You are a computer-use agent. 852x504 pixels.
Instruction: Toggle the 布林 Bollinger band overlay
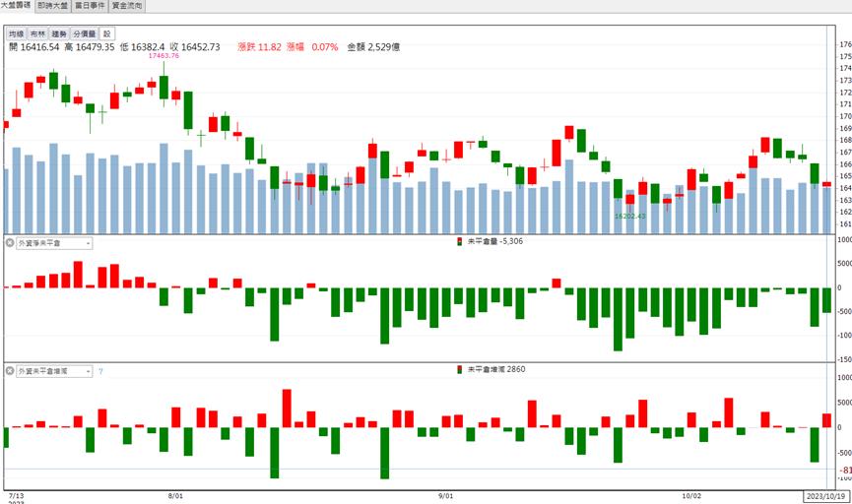click(38, 34)
